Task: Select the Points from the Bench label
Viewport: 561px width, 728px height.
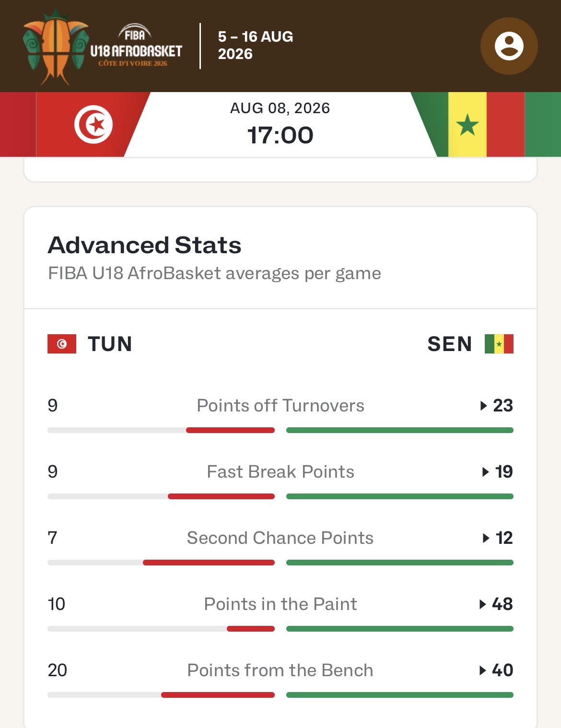Action: pos(280,670)
